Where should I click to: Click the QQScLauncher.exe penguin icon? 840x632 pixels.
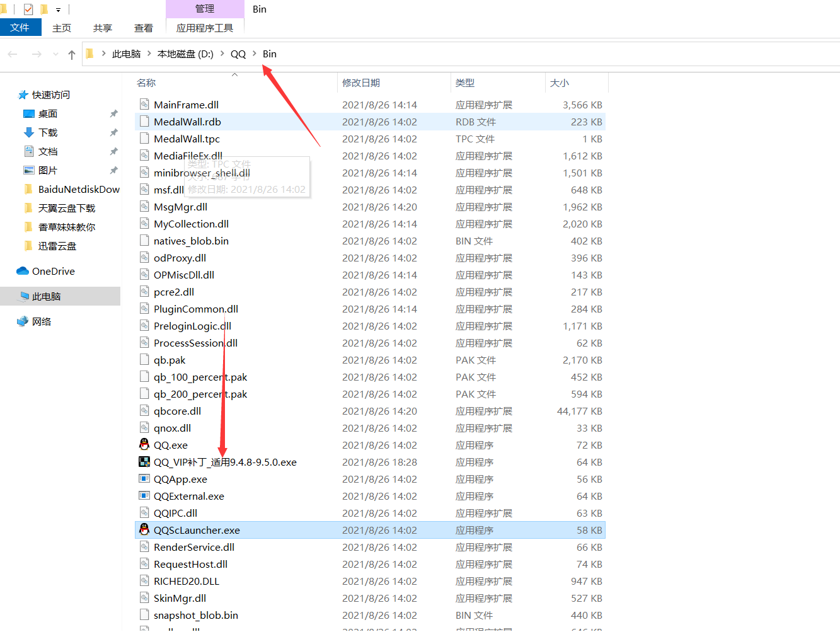[x=144, y=529]
